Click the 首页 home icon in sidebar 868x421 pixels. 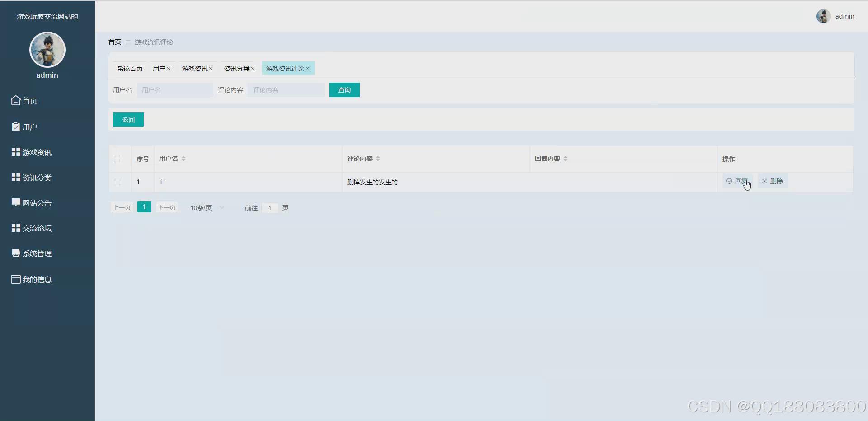pyautogui.click(x=15, y=100)
